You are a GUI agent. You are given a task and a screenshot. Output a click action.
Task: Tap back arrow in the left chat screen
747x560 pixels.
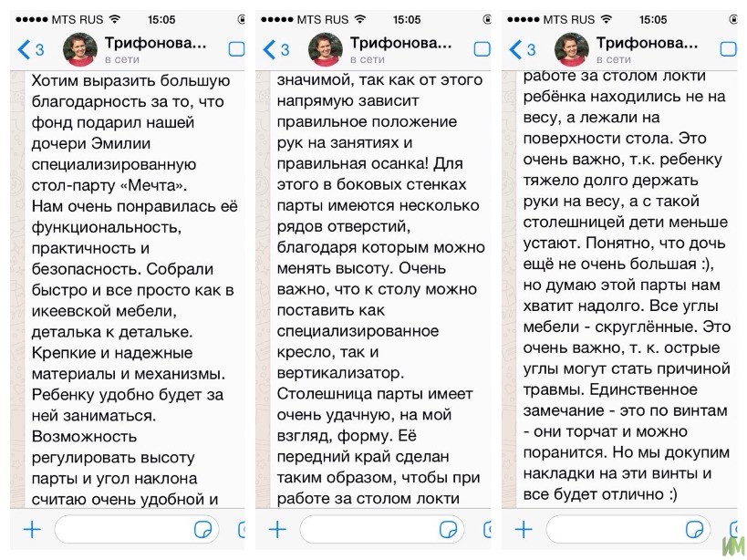coord(24,49)
